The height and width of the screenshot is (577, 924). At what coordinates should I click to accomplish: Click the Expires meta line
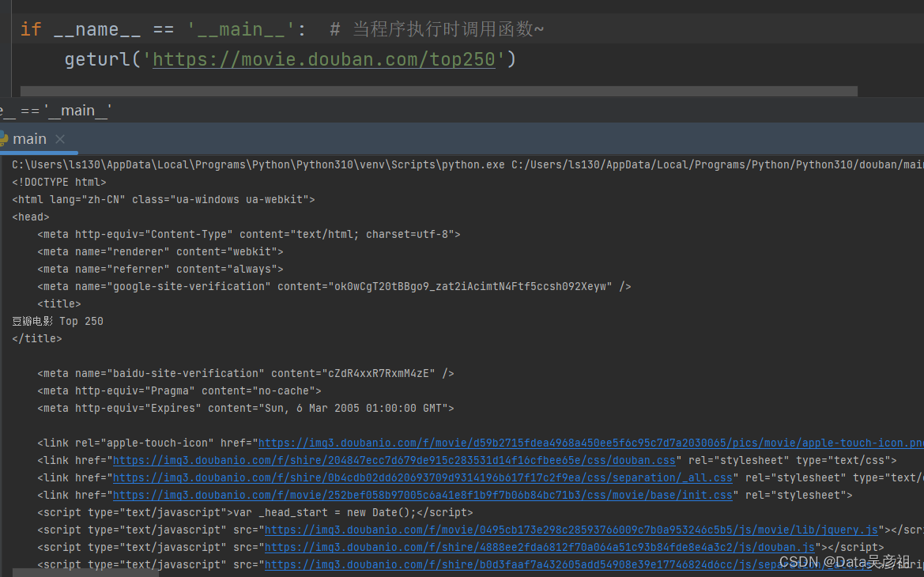click(x=246, y=408)
